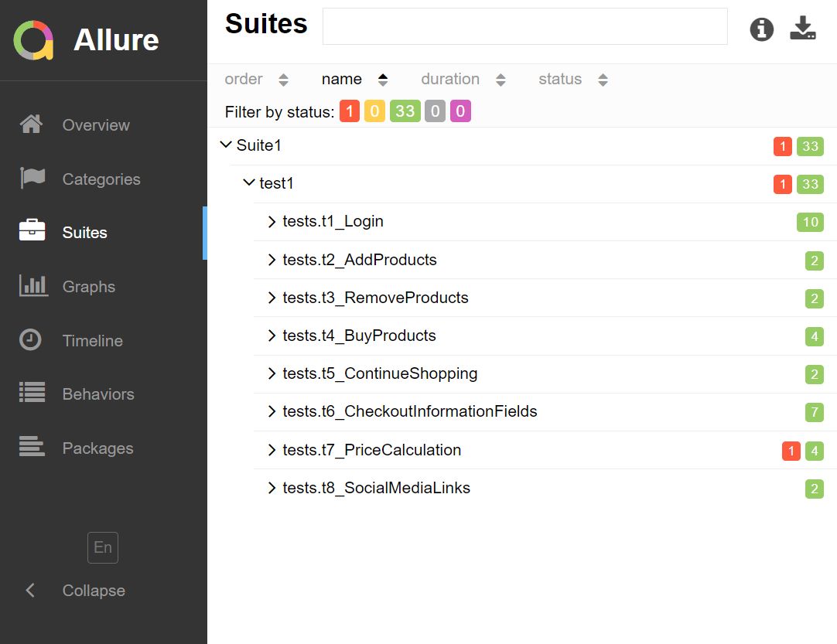The height and width of the screenshot is (644, 837).
Task: Open the test1 tree item
Action: coord(248,182)
